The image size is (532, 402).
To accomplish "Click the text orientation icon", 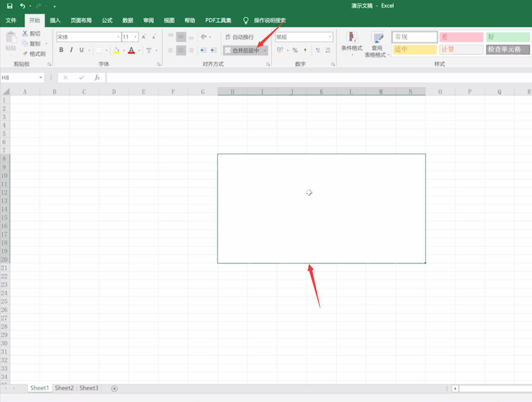I will pos(204,37).
